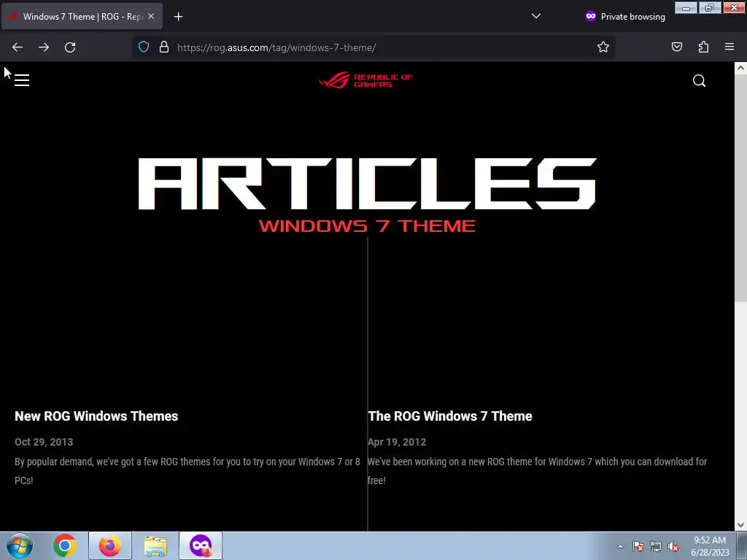Open Action Center flag icon
Screen dimensions: 747x560
click(638, 546)
